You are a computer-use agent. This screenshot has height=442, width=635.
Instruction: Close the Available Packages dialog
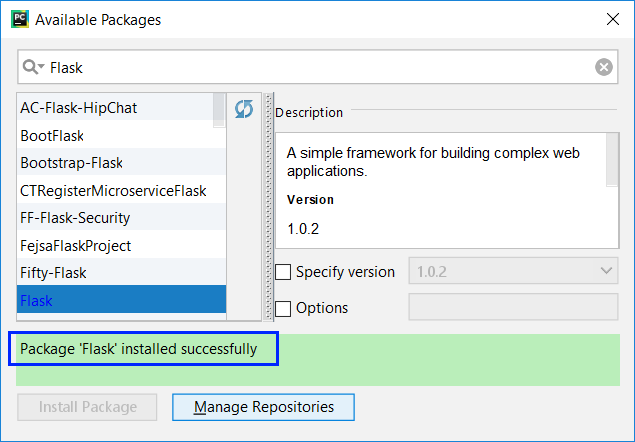[x=611, y=19]
